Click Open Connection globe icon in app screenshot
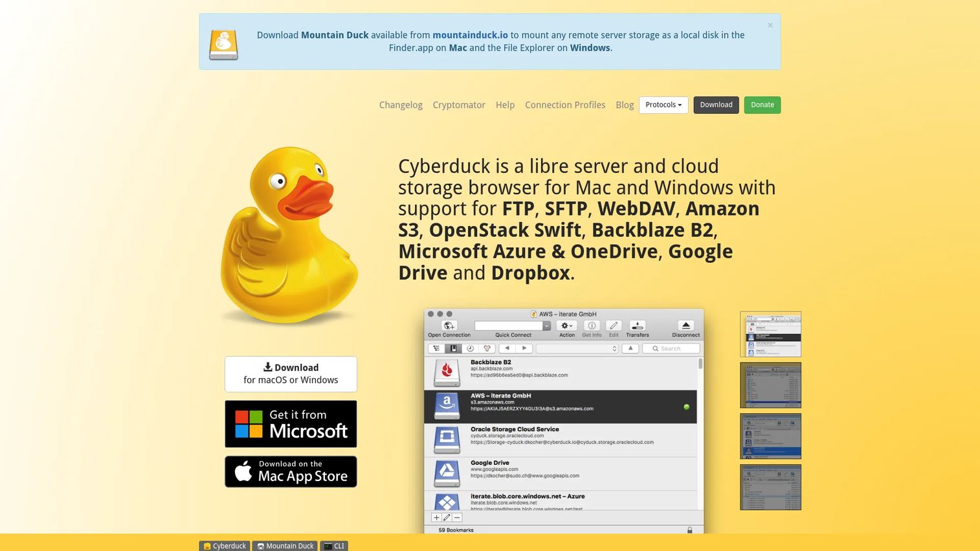The width and height of the screenshot is (980, 551). pos(449,326)
